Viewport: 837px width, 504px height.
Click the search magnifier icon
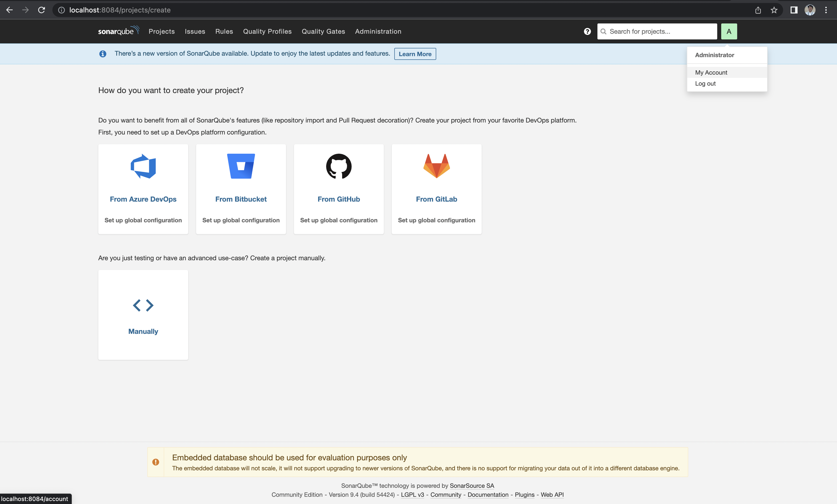coord(603,31)
